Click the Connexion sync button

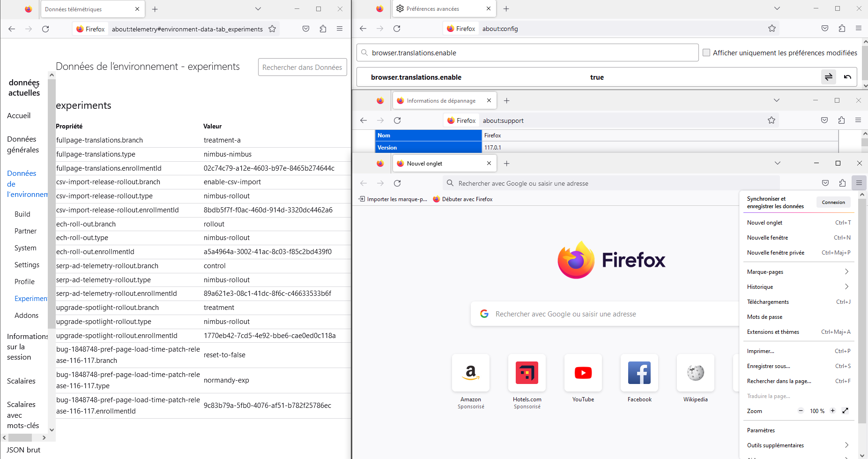[833, 203]
